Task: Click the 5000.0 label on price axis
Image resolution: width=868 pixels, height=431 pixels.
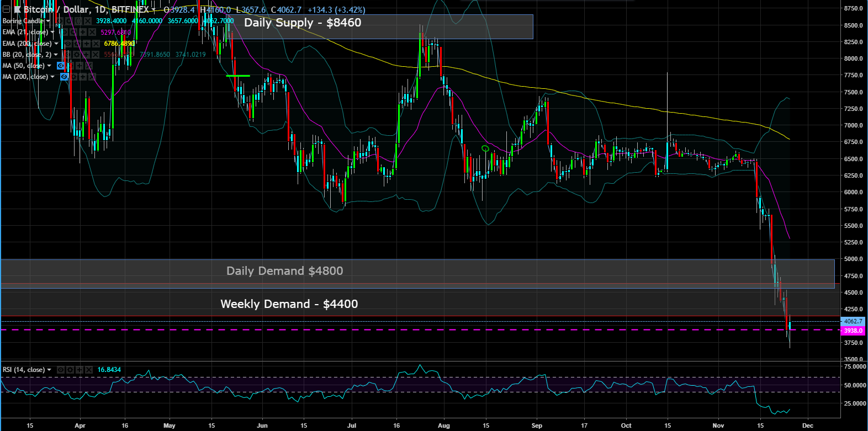Action: coord(853,259)
